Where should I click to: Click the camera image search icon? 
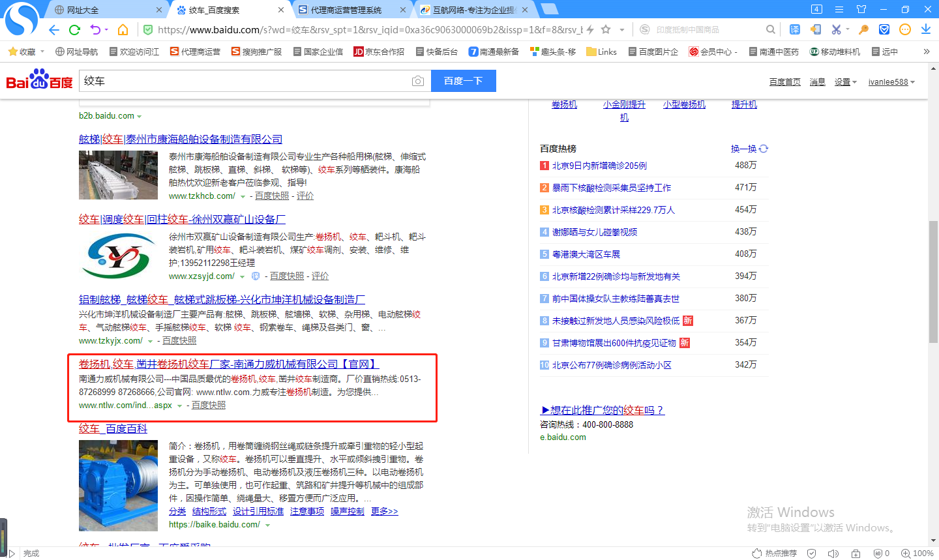(x=418, y=81)
